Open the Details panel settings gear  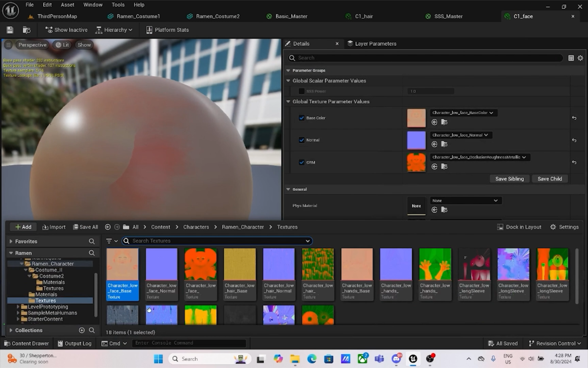tap(580, 58)
